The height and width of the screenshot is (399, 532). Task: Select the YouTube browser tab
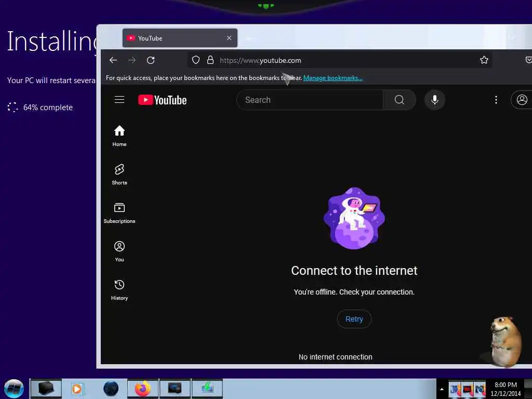180,38
